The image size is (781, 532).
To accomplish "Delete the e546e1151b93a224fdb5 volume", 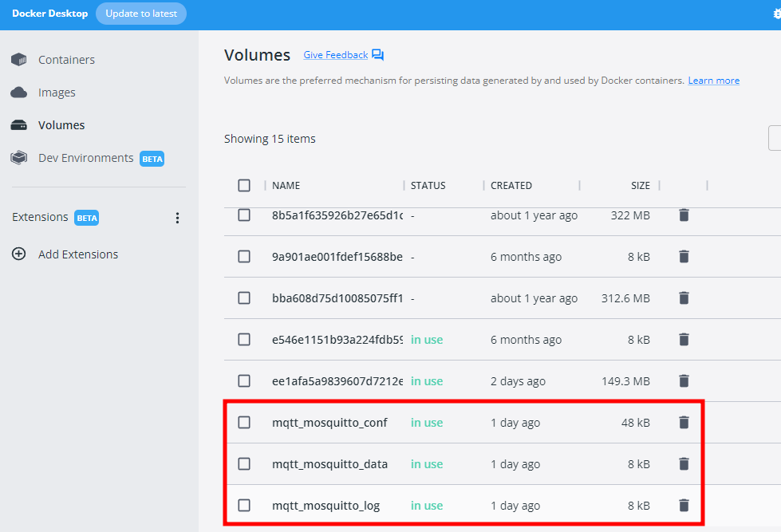I will pos(684,339).
